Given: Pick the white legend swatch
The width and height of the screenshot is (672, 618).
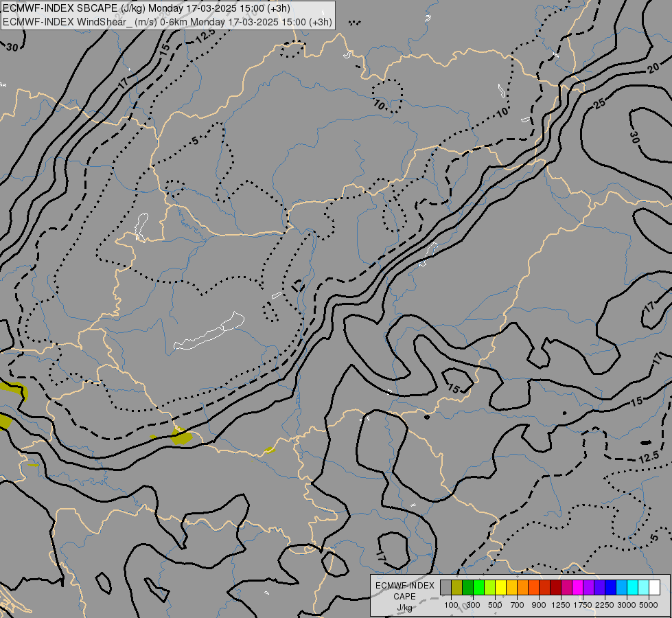Looking at the screenshot, I should pos(654,587).
